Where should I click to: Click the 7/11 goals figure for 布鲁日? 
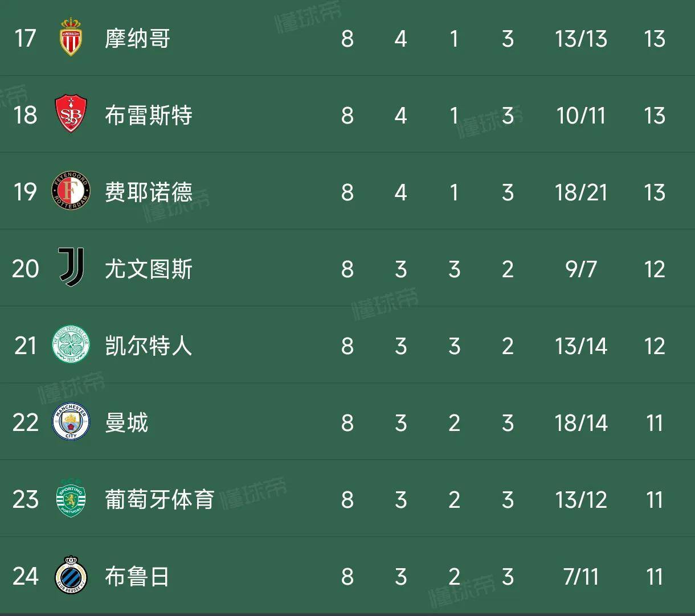pos(581,577)
